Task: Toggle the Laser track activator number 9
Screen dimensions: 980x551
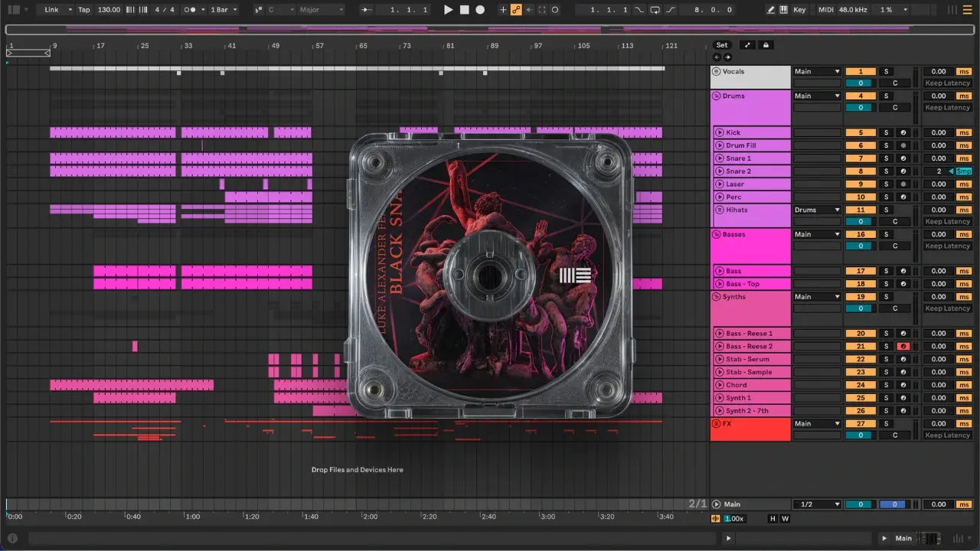Action: click(861, 184)
